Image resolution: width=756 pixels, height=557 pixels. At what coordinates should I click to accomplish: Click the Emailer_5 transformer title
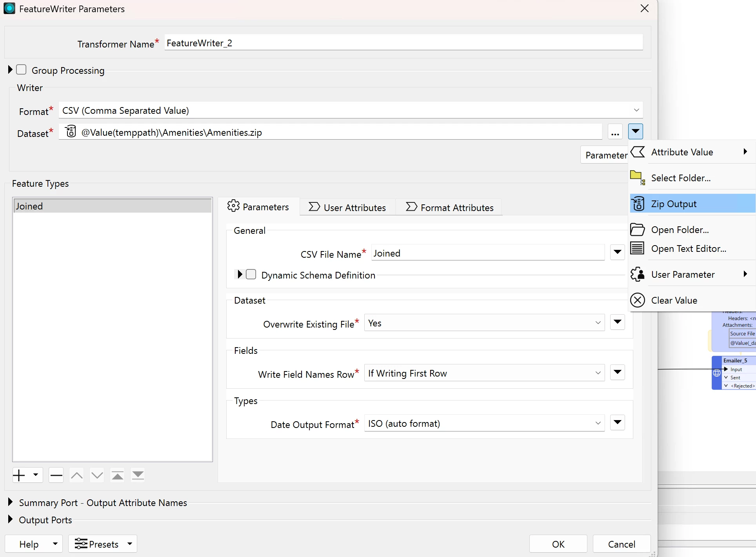tap(735, 360)
